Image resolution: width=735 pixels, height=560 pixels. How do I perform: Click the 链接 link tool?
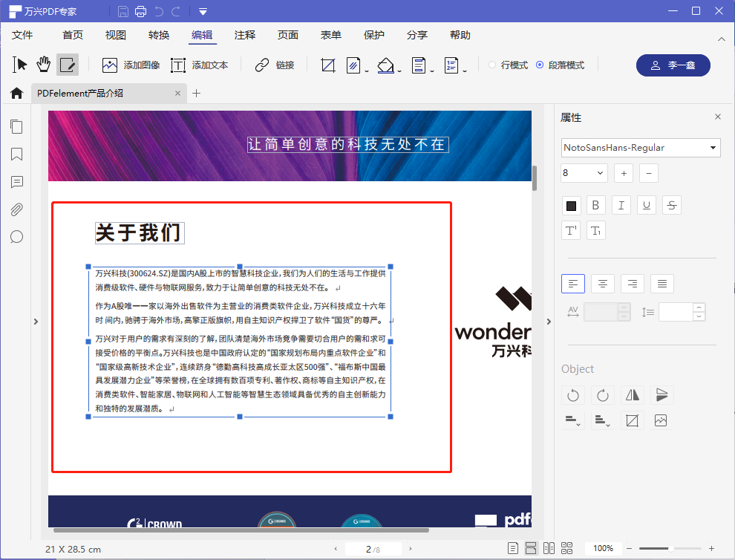[x=275, y=65]
